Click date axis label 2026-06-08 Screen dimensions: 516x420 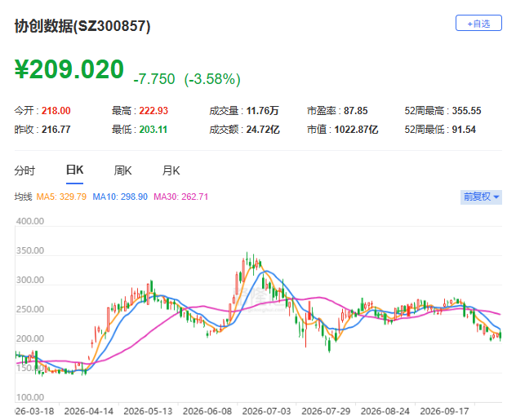pos(207,411)
